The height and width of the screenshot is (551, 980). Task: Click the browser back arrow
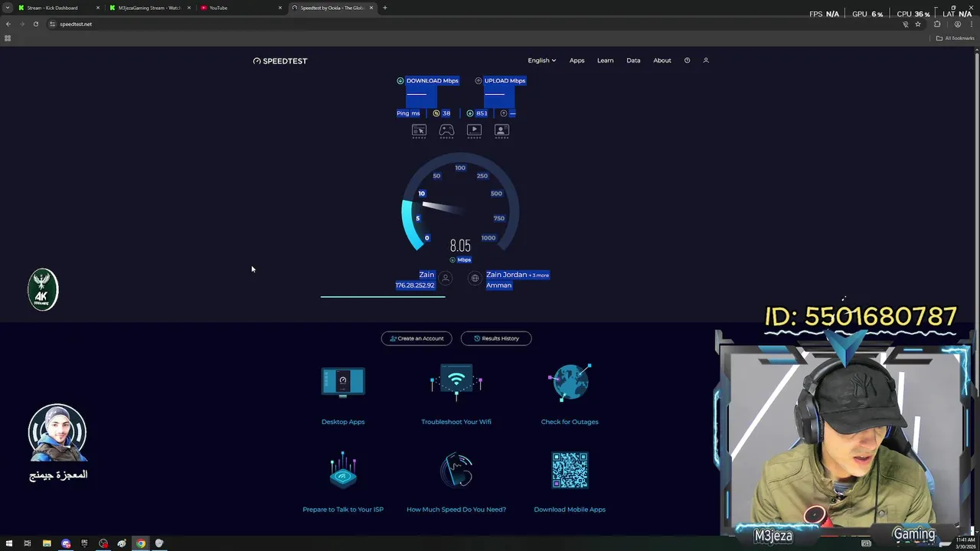point(8,24)
